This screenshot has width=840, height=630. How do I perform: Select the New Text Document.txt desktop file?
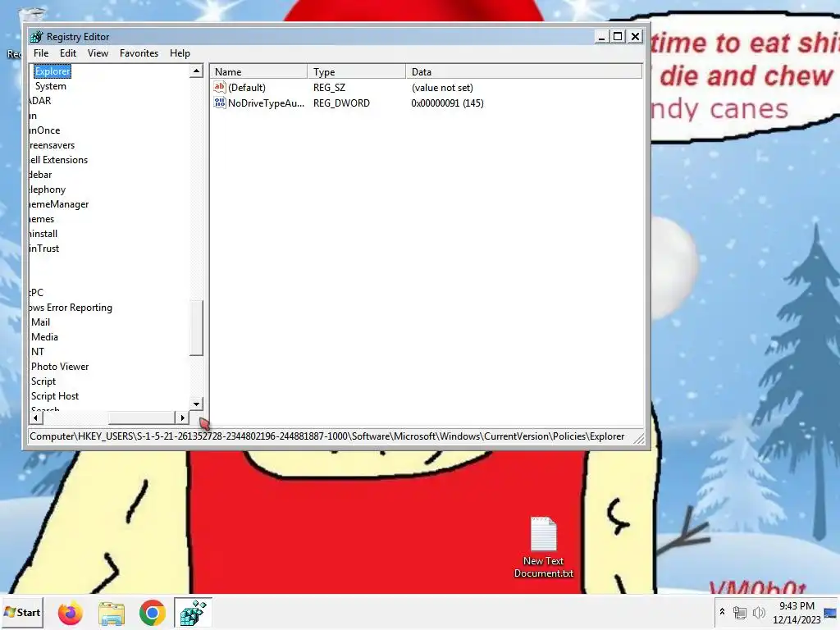(x=544, y=547)
